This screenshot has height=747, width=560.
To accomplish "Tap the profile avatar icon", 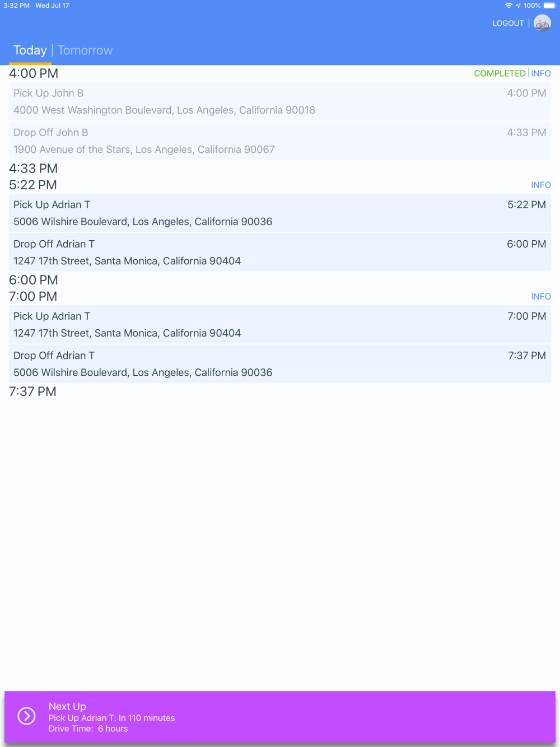I will (542, 24).
